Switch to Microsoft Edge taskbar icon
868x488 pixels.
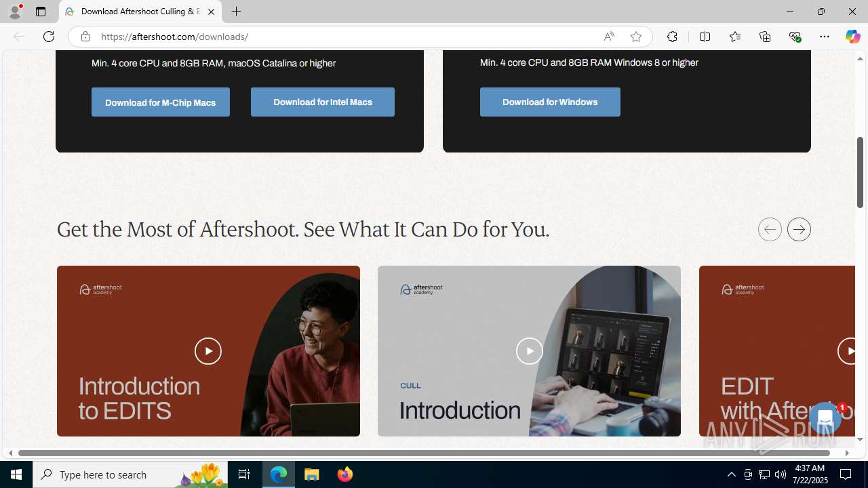pos(279,474)
